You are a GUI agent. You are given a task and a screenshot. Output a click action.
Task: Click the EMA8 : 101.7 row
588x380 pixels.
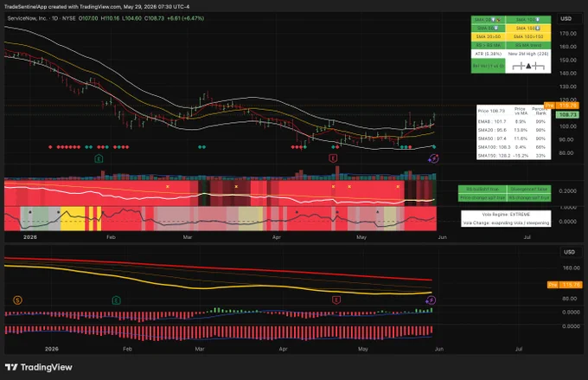(x=514, y=122)
